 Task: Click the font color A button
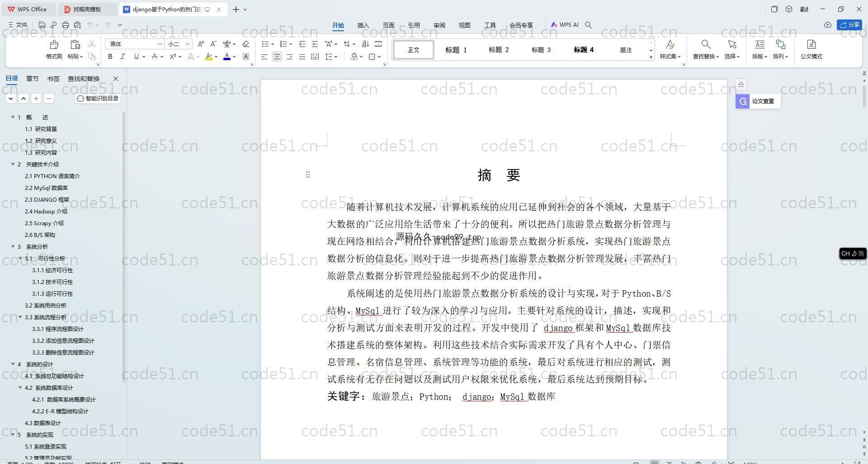227,57
